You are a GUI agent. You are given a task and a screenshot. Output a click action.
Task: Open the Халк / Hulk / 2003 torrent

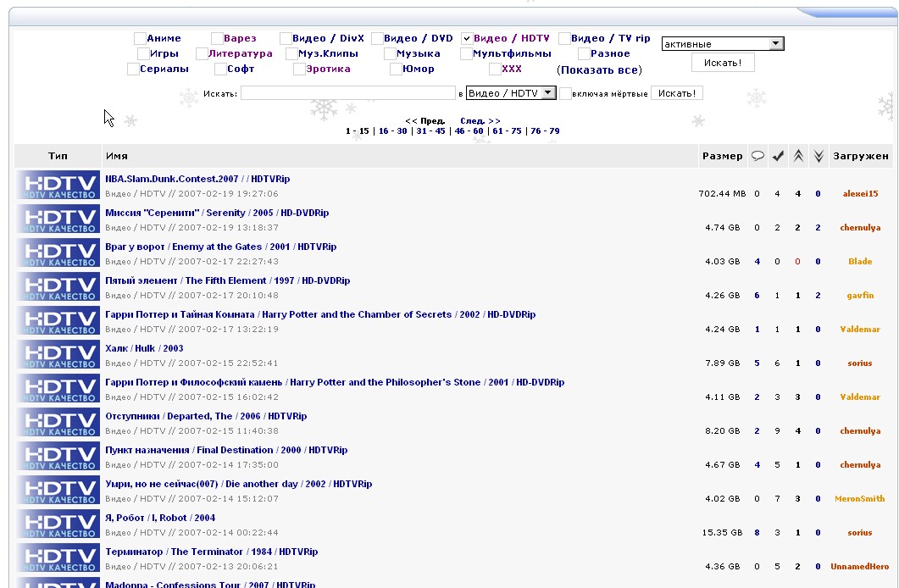point(144,348)
